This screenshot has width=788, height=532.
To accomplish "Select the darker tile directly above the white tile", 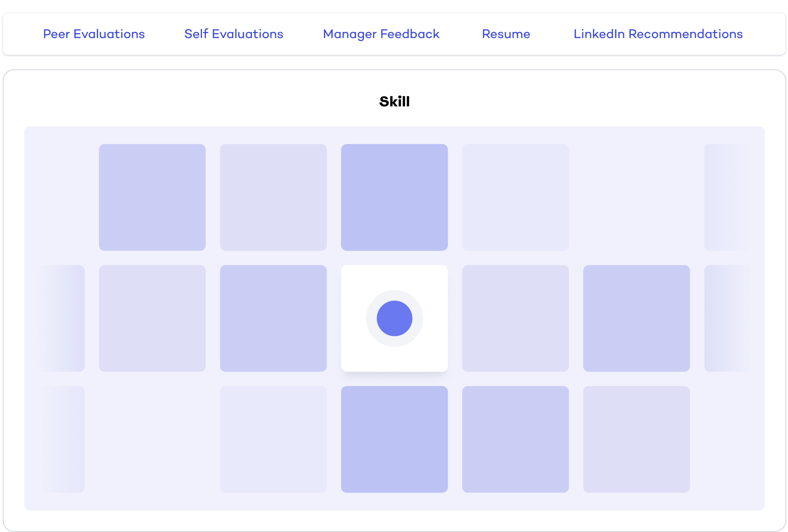I will point(394,197).
